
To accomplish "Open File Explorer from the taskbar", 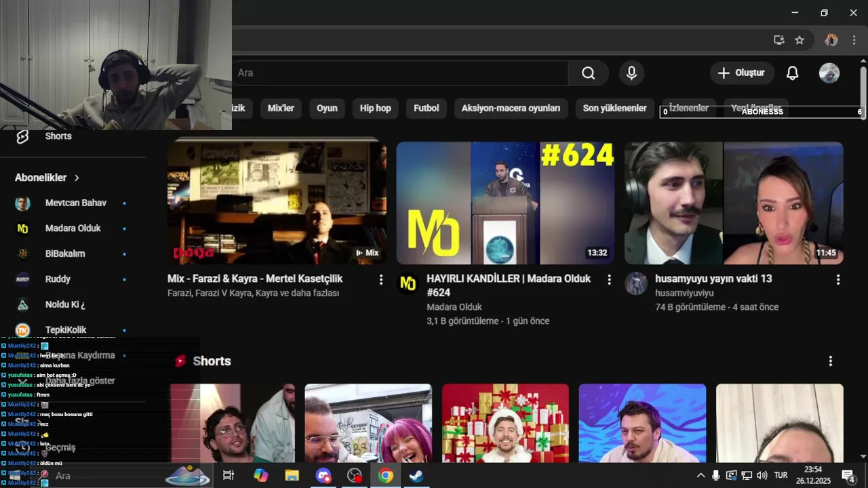I will (x=292, y=476).
